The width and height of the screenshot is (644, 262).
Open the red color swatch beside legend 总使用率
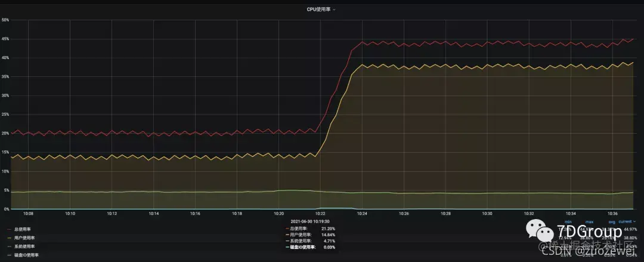[x=9, y=229]
